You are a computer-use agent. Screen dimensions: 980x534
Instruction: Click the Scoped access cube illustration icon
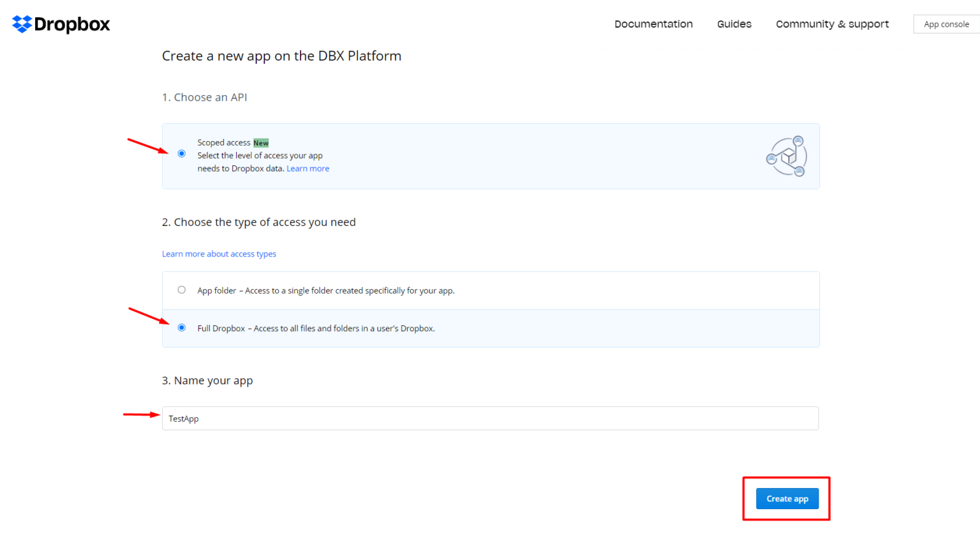pos(787,156)
